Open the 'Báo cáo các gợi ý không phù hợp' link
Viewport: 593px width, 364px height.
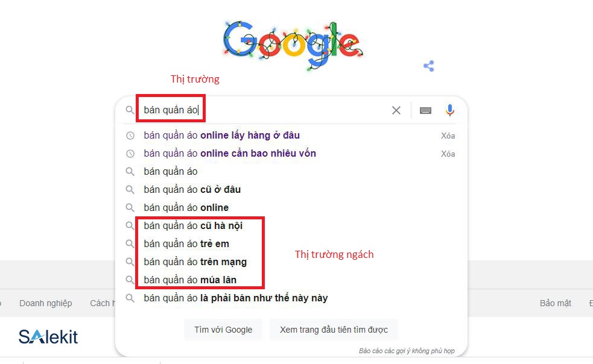(408, 350)
